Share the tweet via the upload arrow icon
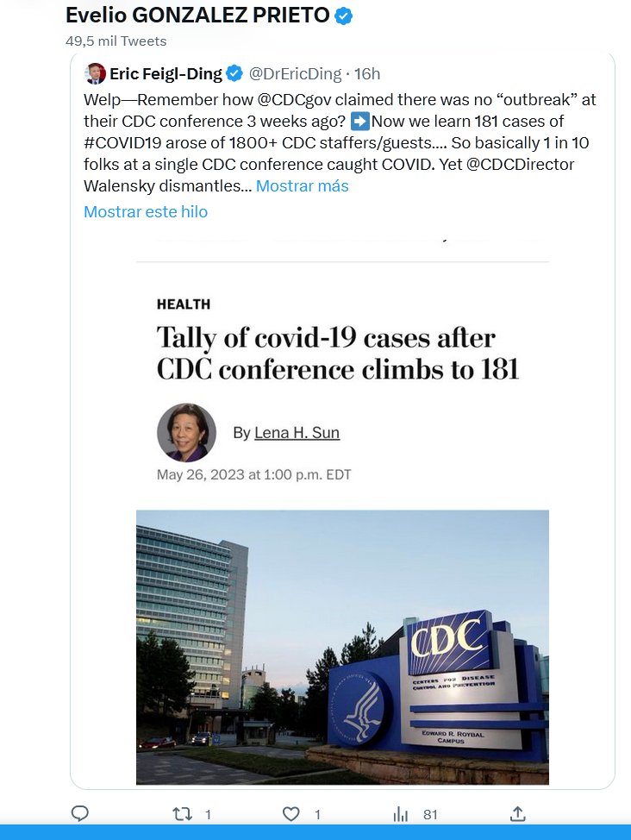 pyautogui.click(x=517, y=814)
